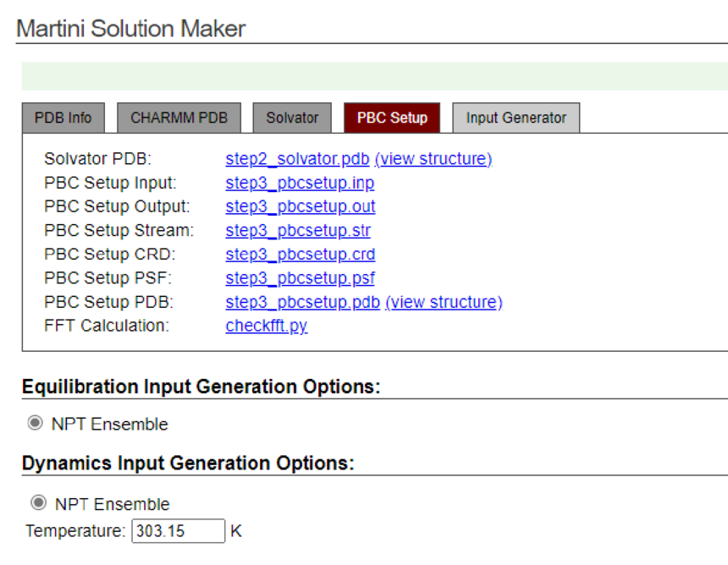The height and width of the screenshot is (565, 728).
Task: Open the checkfft.py script link
Action: [x=266, y=326]
